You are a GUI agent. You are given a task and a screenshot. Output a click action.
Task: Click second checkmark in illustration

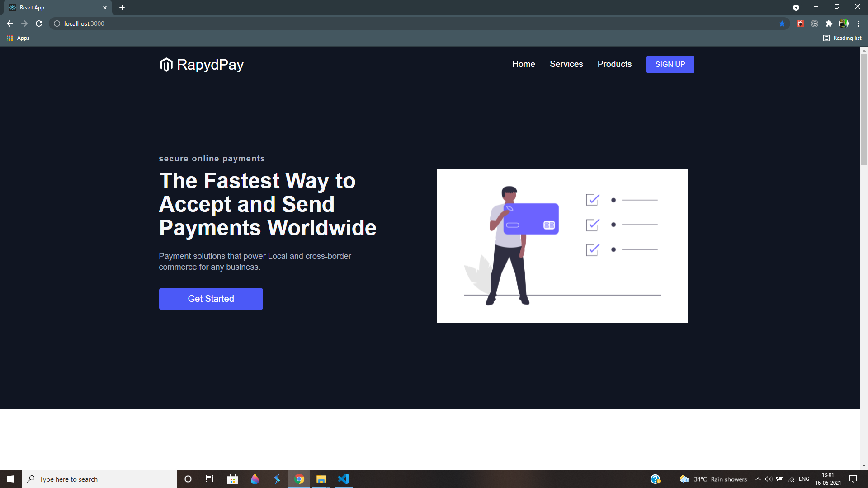(x=592, y=225)
